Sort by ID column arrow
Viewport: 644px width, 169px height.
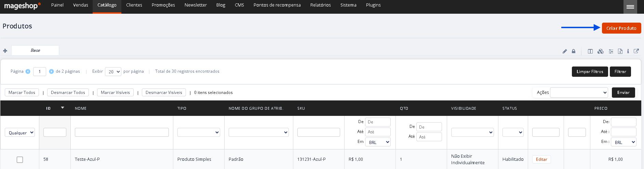63,108
